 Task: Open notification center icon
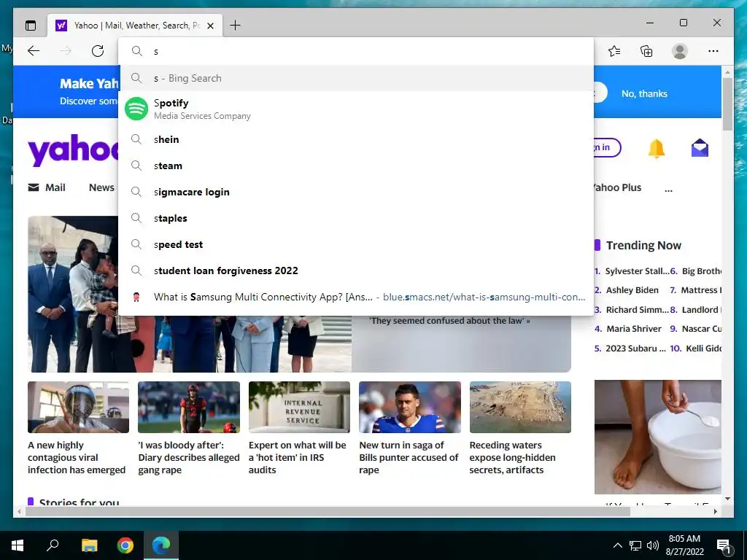point(724,545)
